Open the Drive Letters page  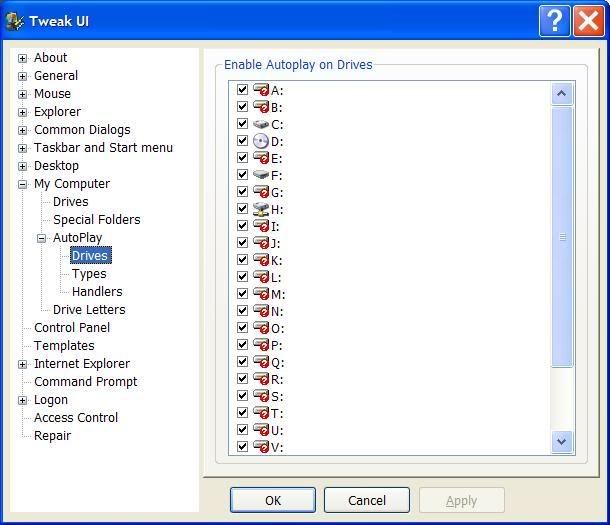(89, 310)
